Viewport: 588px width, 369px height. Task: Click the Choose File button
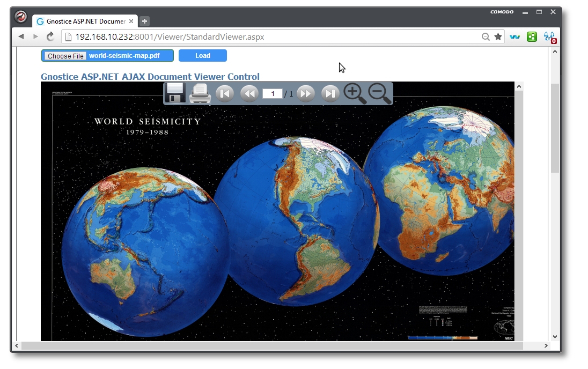click(65, 56)
